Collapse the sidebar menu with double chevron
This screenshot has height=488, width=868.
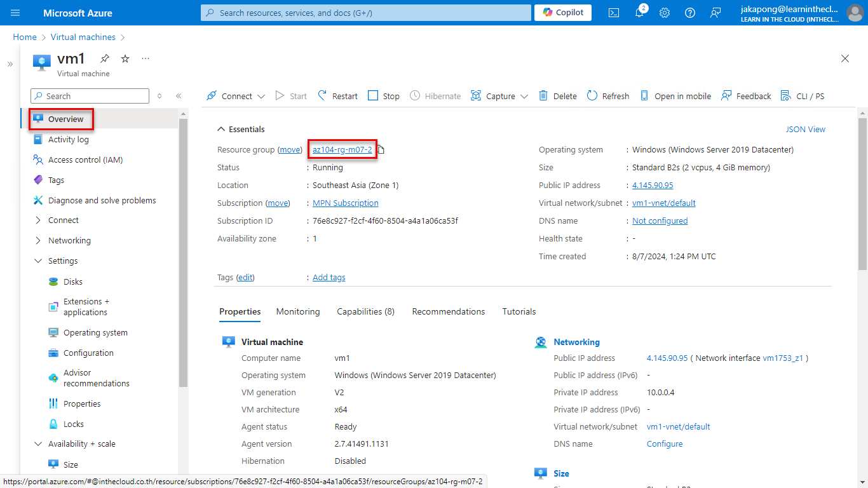coord(179,96)
